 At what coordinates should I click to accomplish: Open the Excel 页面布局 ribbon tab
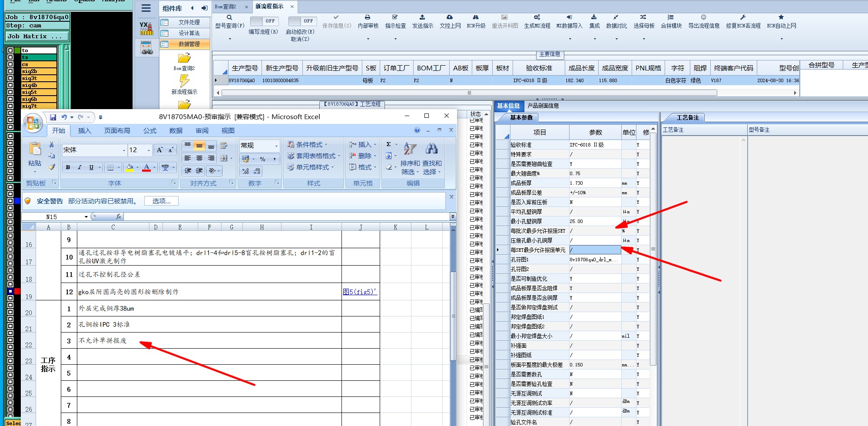117,131
